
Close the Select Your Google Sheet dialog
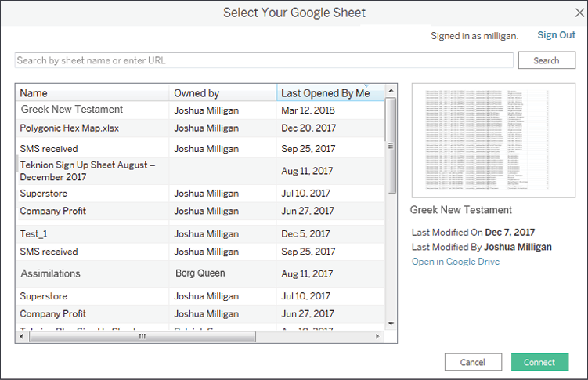579,13
